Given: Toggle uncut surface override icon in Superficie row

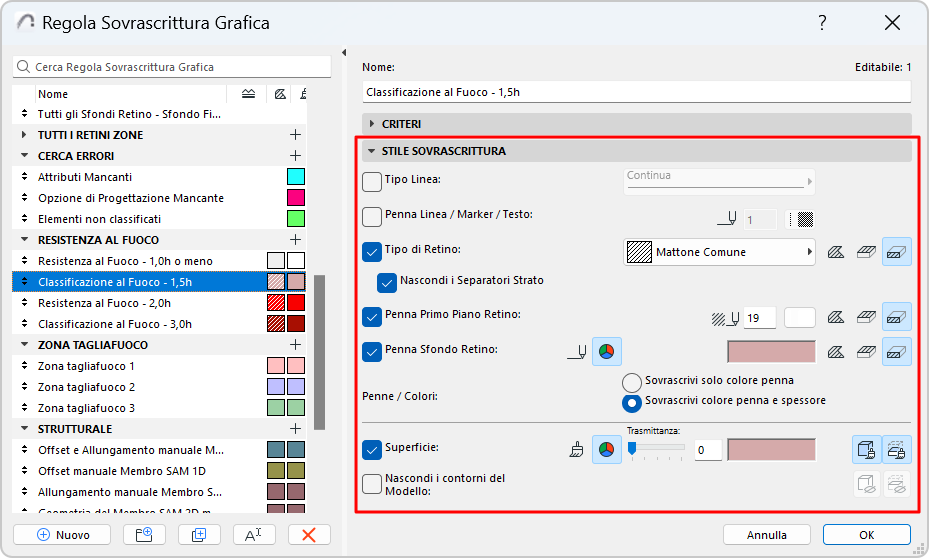Looking at the screenshot, I should point(867,450).
